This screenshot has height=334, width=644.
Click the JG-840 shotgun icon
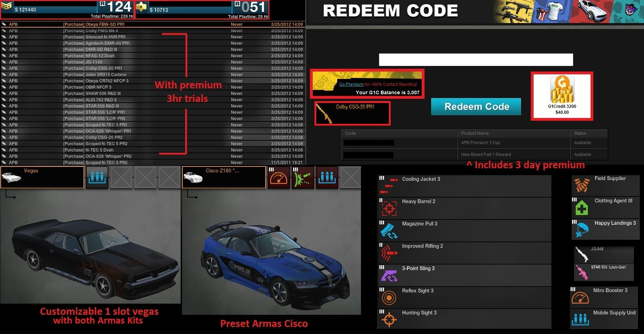click(x=582, y=255)
